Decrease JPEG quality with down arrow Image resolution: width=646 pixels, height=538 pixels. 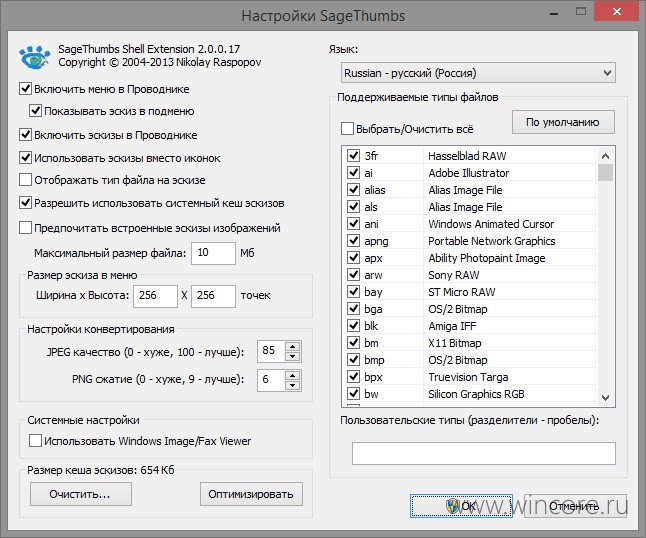[293, 356]
